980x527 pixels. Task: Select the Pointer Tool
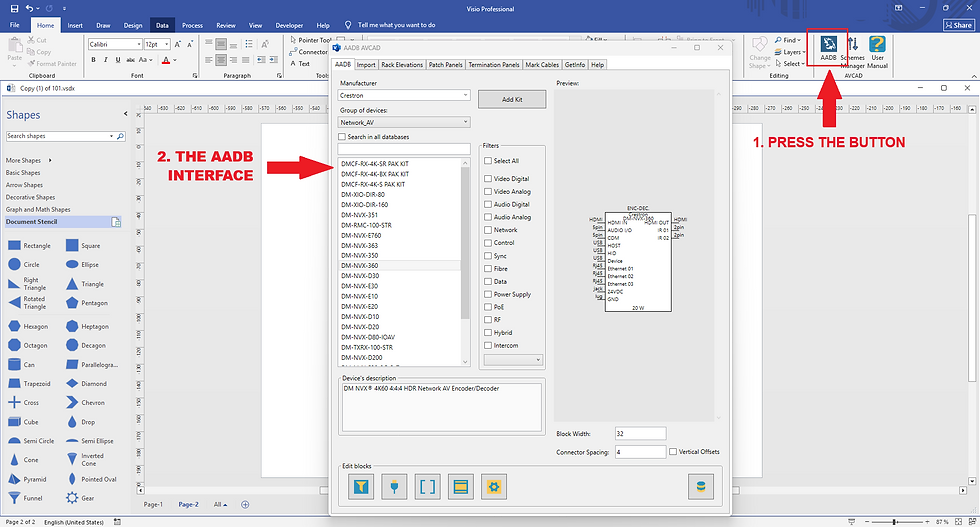pos(311,40)
